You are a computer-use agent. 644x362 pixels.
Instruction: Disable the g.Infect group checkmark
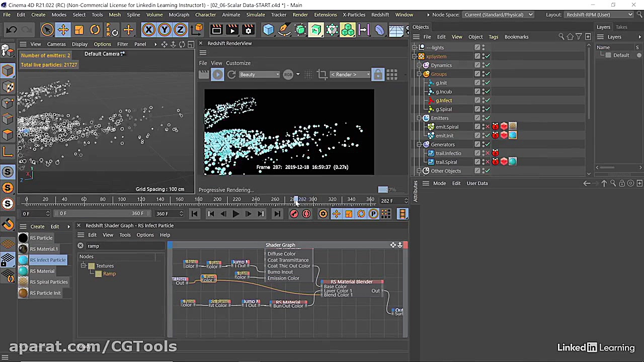(x=487, y=100)
